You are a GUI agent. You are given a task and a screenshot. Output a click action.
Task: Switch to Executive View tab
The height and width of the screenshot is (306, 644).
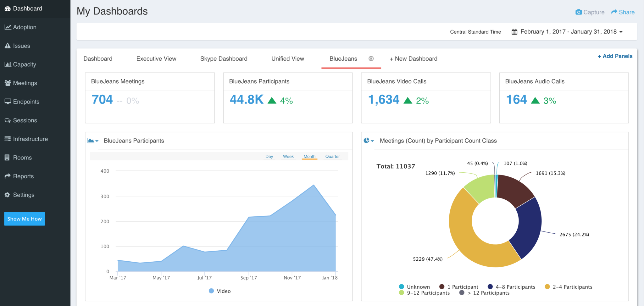click(156, 59)
